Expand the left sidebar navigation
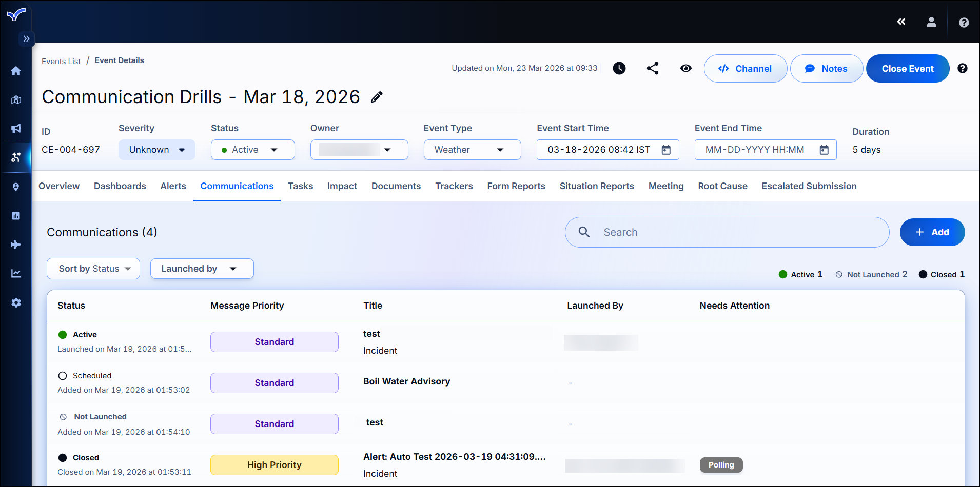 [x=26, y=39]
